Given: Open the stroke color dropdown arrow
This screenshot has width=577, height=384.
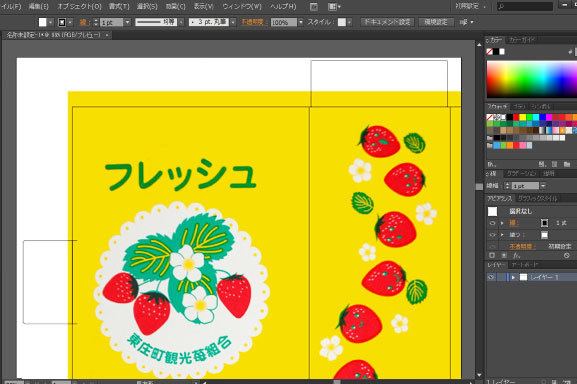Looking at the screenshot, I should click(x=70, y=22).
